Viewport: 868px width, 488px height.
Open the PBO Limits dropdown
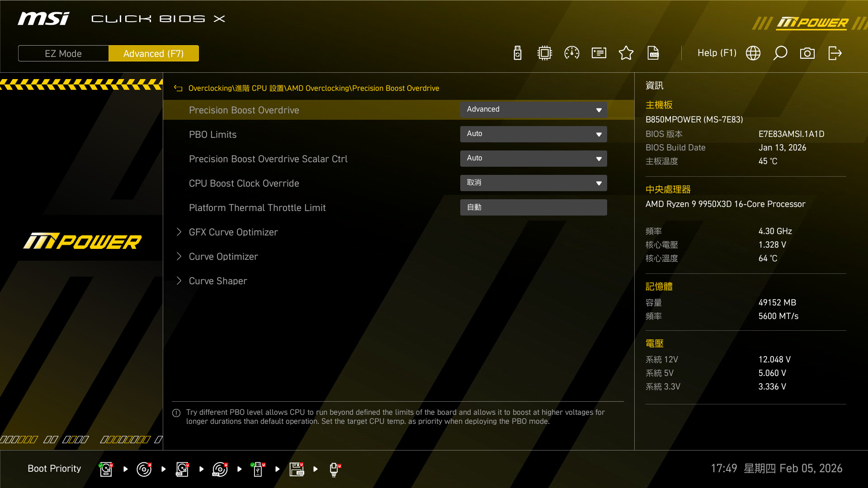click(533, 134)
